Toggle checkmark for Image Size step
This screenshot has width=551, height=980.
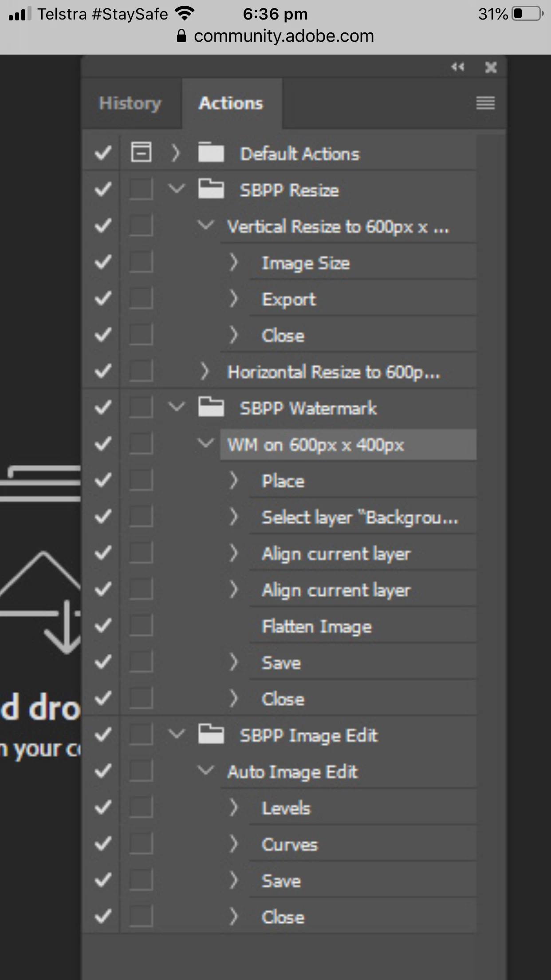tap(103, 262)
